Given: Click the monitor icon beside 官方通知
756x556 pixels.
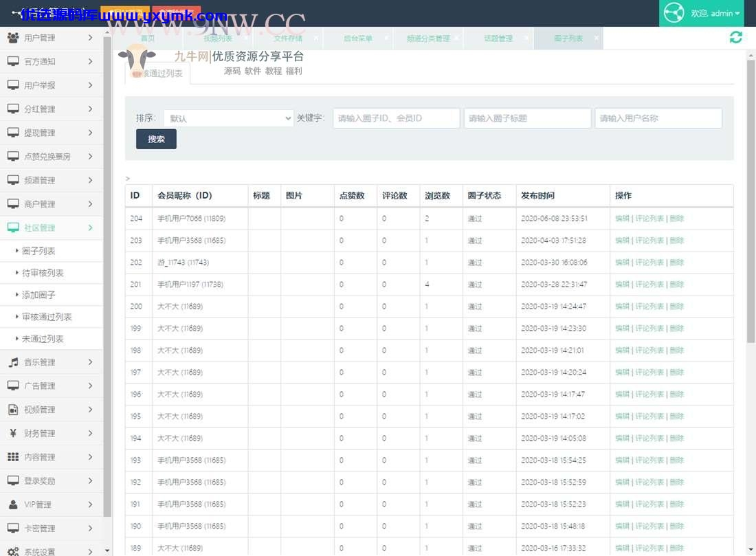Looking at the screenshot, I should click(13, 61).
